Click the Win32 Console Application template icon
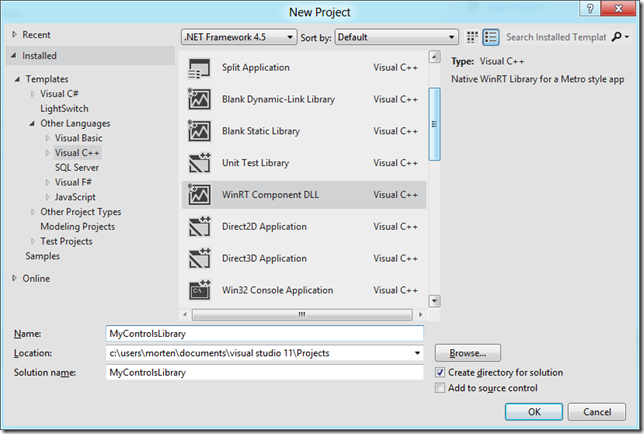Image resolution: width=644 pixels, height=434 pixels. (x=199, y=290)
